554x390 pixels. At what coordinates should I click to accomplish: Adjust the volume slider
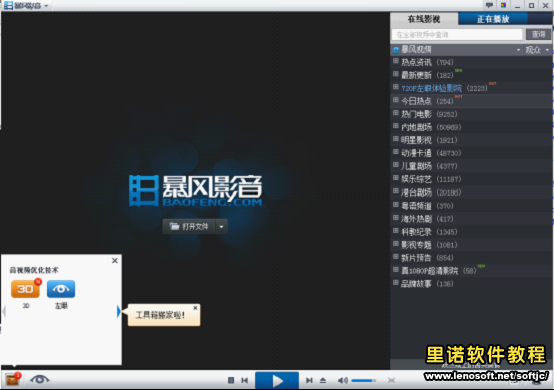(x=364, y=380)
